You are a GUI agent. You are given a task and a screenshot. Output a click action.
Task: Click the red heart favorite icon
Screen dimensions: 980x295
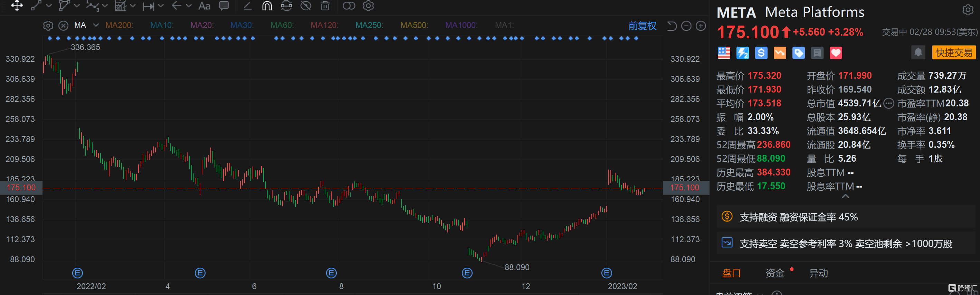coord(835,53)
